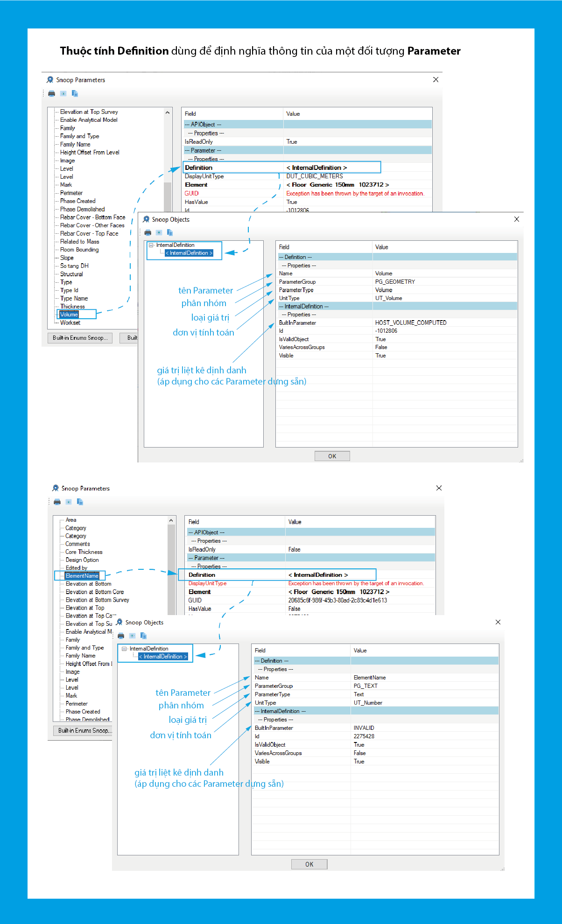562x924 pixels.
Task: Collapse InternalDefinition tree node in PG_GEOMETRY Snoop Objects
Action: (151, 245)
